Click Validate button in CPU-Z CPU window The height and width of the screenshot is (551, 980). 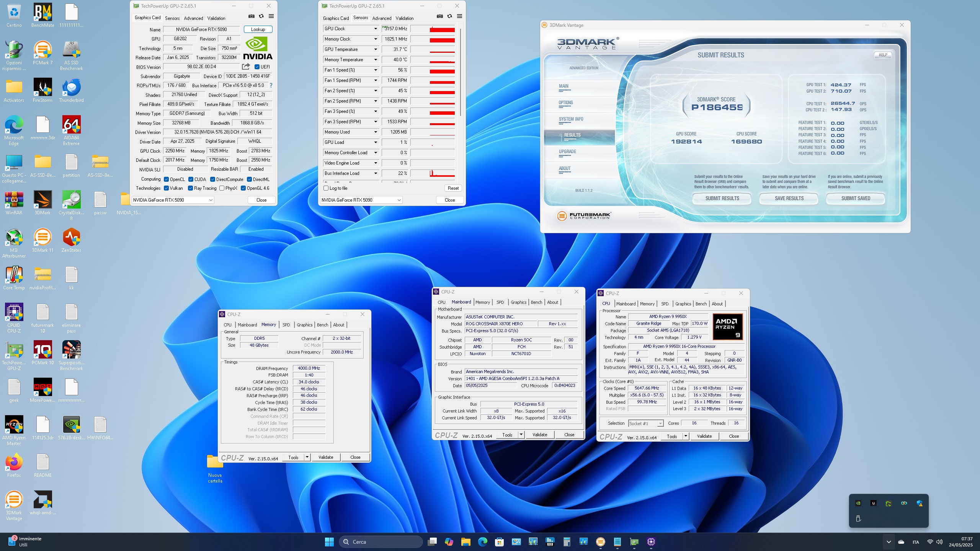click(704, 436)
